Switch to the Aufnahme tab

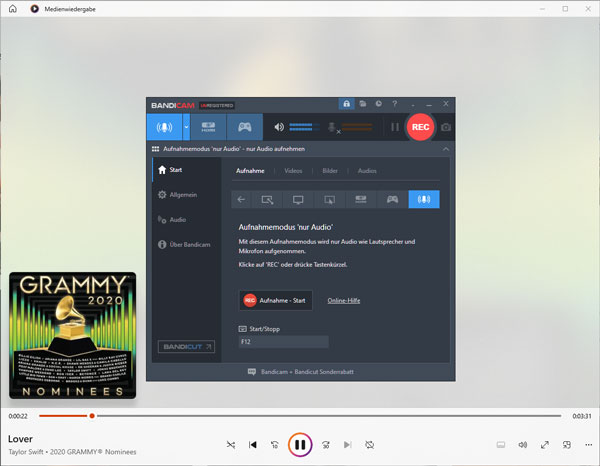pos(250,171)
